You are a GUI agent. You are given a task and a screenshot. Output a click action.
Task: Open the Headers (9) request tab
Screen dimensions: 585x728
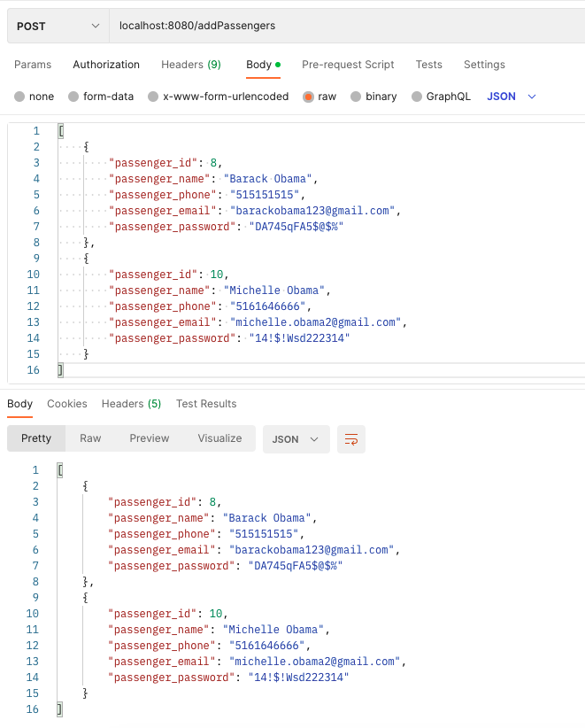tap(190, 64)
